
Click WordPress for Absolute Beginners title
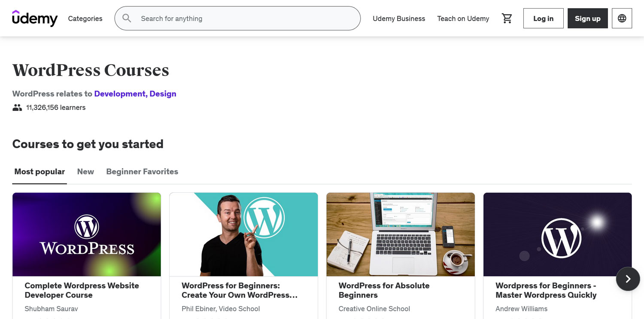click(x=384, y=290)
